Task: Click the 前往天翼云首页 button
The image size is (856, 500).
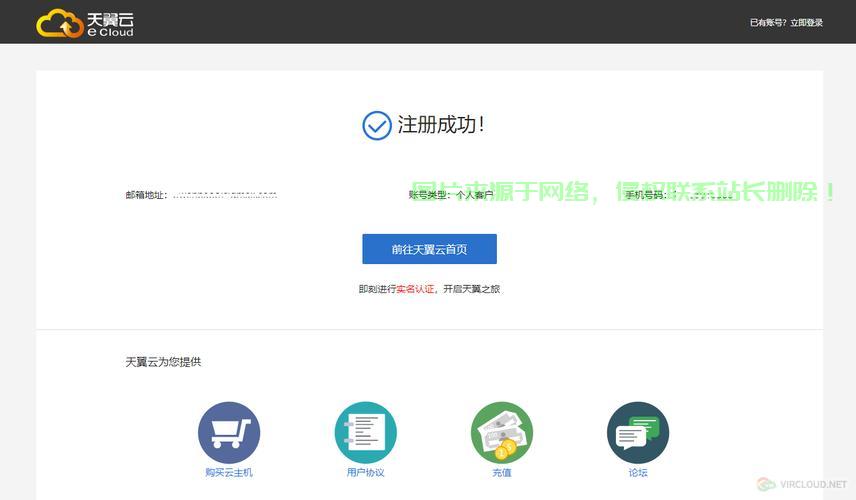Action: pos(429,249)
